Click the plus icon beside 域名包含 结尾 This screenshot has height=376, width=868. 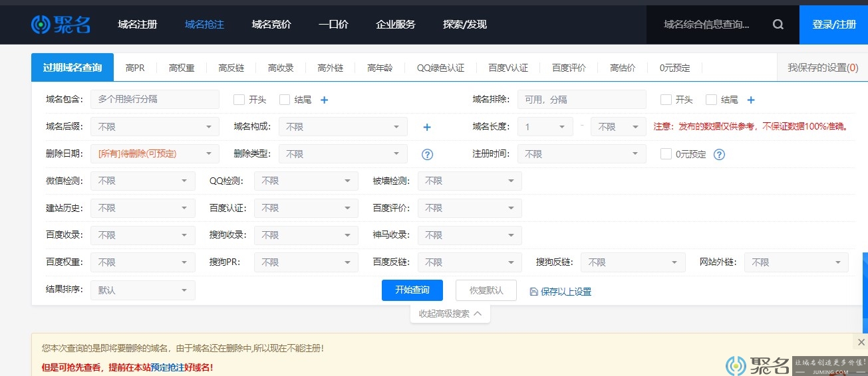tap(325, 100)
